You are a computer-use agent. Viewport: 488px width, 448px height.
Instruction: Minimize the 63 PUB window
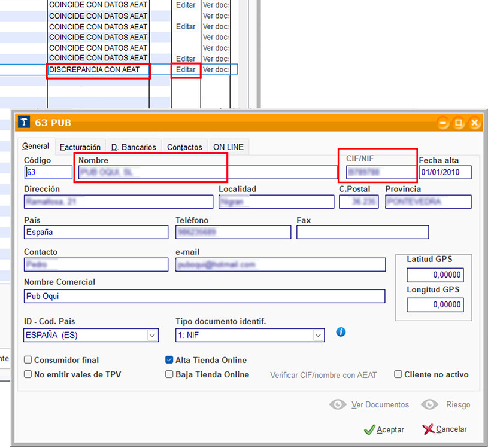click(443, 123)
